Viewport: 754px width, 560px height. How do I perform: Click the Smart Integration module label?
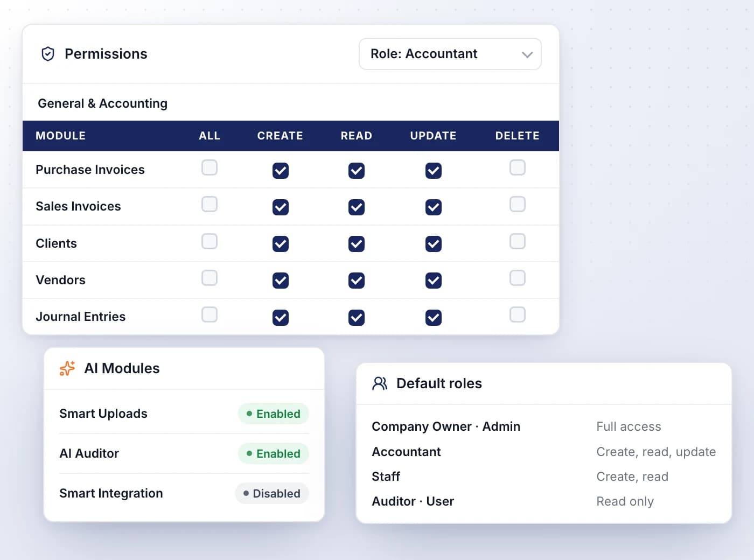[111, 493]
